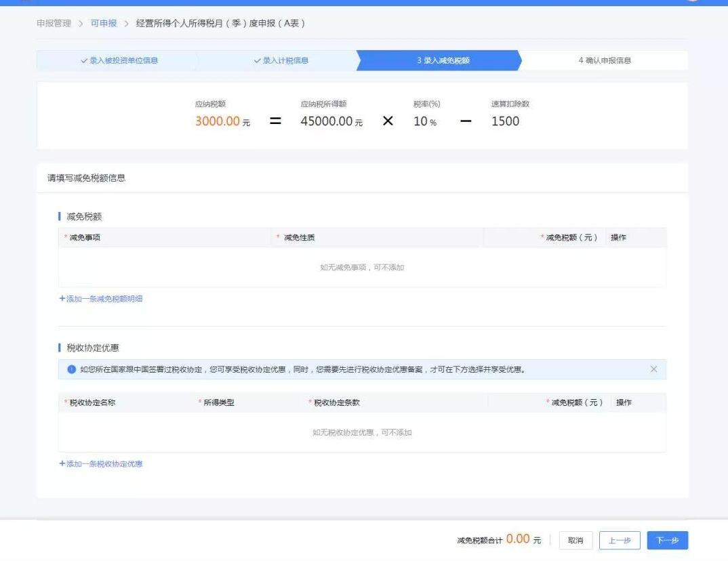
Task: Go to 申报管理 in breadcrumb
Action: click(53, 24)
